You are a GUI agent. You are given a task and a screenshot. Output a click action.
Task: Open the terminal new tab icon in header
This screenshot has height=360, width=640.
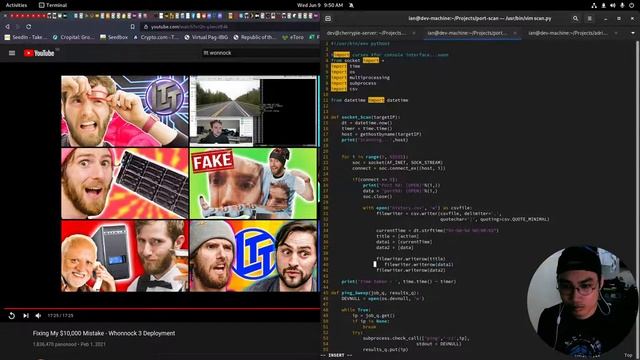tap(328, 18)
